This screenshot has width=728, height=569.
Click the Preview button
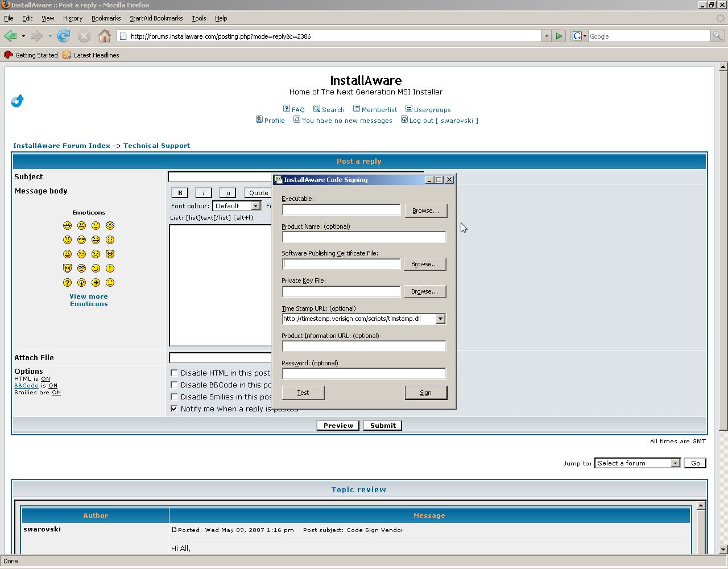338,426
